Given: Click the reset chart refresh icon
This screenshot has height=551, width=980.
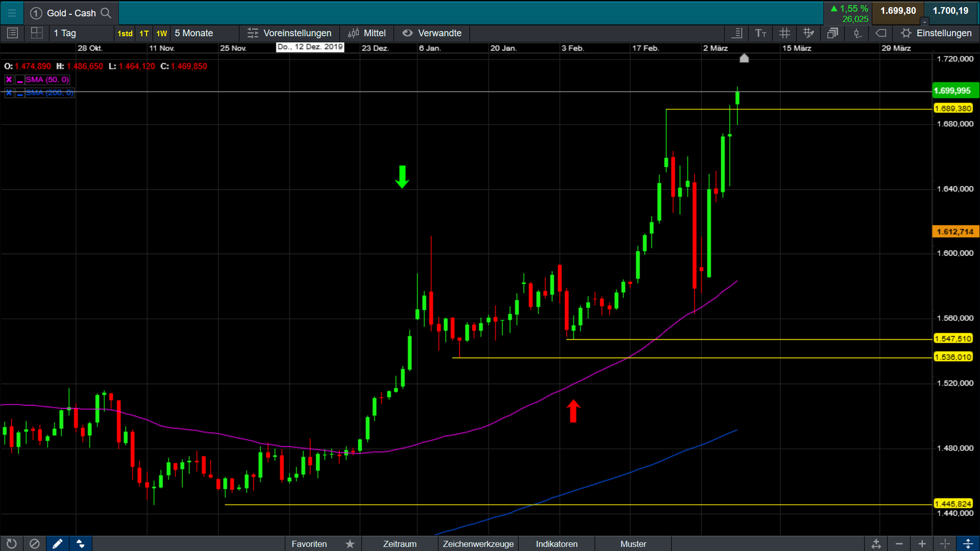Looking at the screenshot, I should (11, 544).
